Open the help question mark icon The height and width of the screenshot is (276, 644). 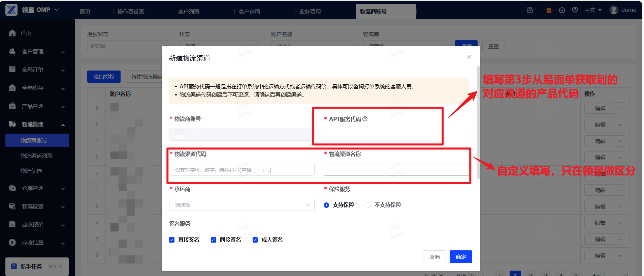[575, 10]
